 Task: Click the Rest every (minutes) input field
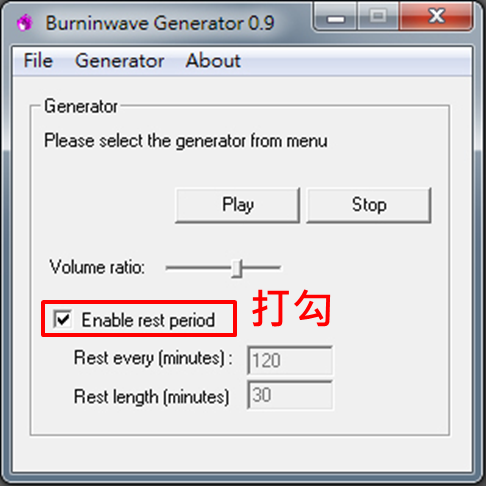tap(290, 360)
